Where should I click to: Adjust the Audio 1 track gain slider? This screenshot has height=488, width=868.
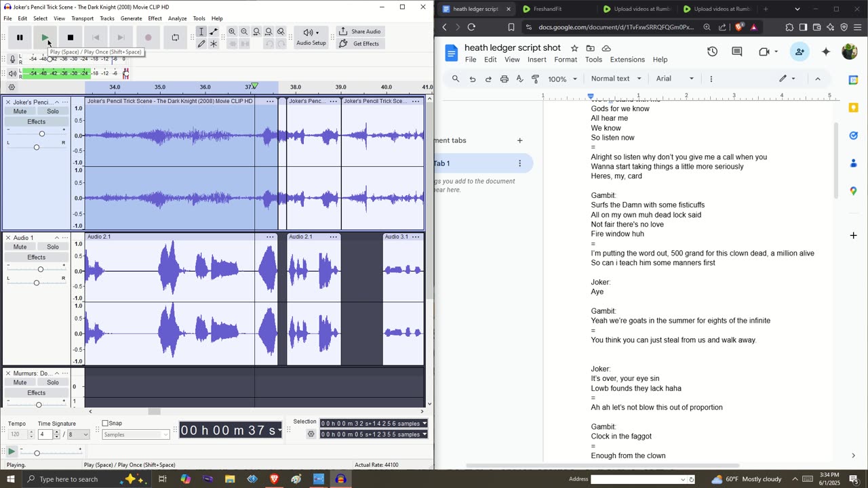[x=41, y=269]
